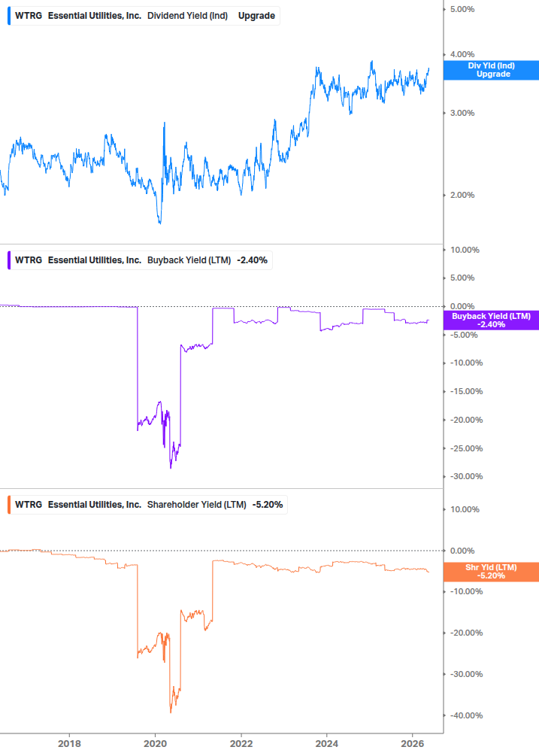Click the -40.00% label on shareholder yield axis

466,715
